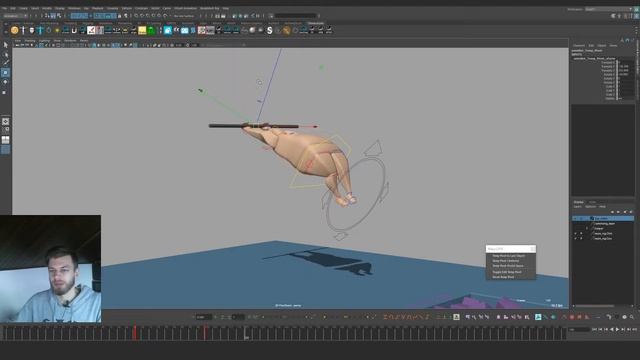Image resolution: width=640 pixels, height=360 pixels.
Task: Choose Toggle Edit Snap Pivot entry
Action: (507, 272)
